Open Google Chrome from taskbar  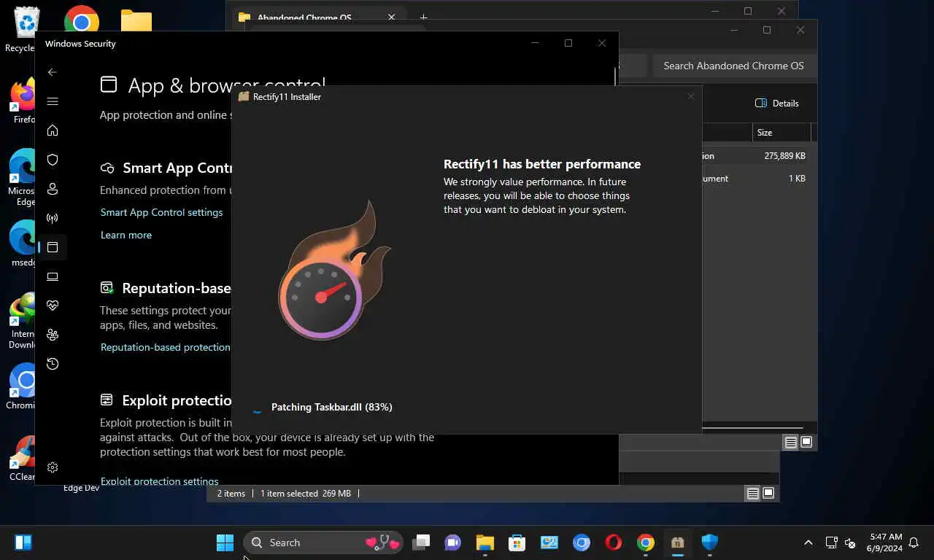point(646,542)
